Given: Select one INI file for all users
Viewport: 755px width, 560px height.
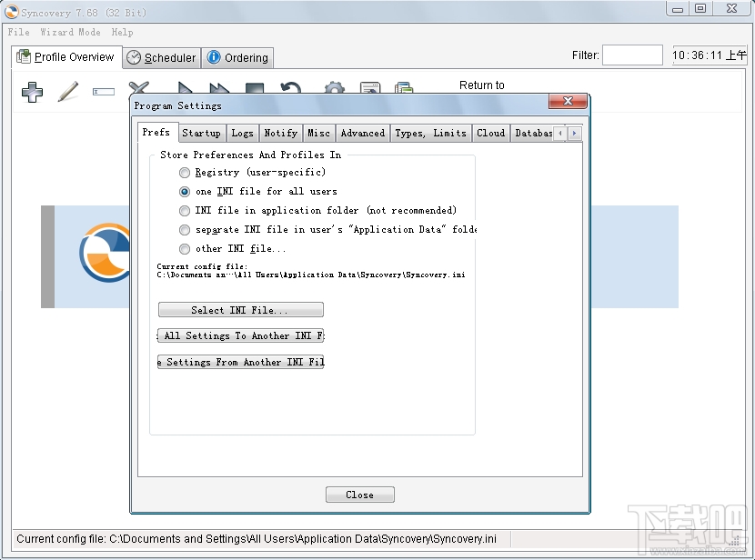Looking at the screenshot, I should pos(258,192).
